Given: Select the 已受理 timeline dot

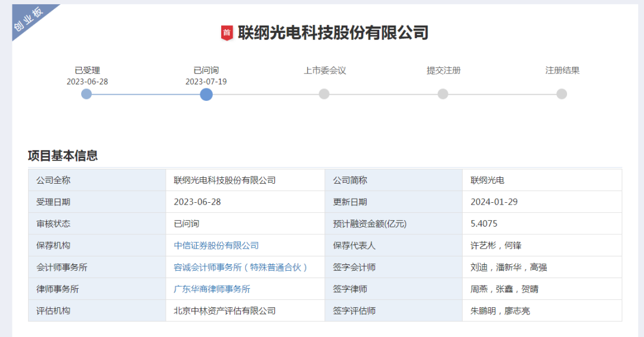Looking at the screenshot, I should click(86, 94).
